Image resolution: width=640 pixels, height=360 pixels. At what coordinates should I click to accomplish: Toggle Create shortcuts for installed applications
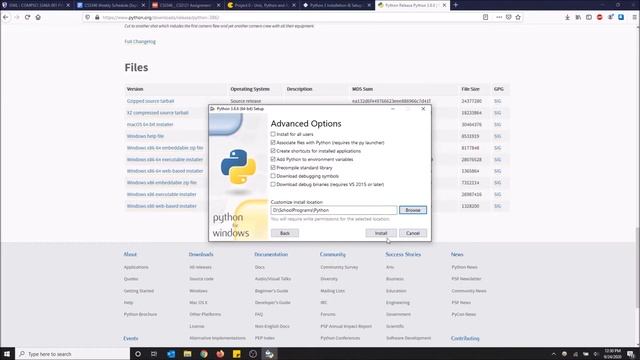[273, 151]
